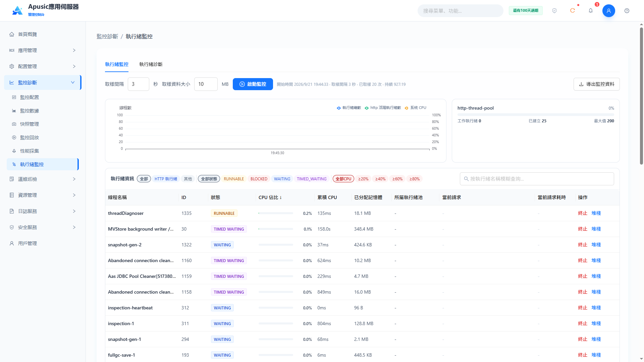
Task: Expand the 配置管理 menu
Action: 42,66
